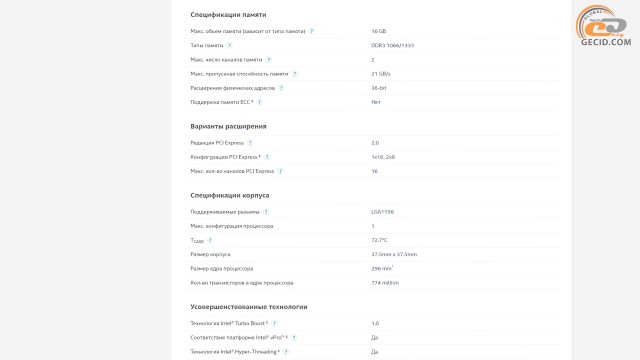
Task: Click the 'Варианты расширения' section heading
Action: coord(228,127)
